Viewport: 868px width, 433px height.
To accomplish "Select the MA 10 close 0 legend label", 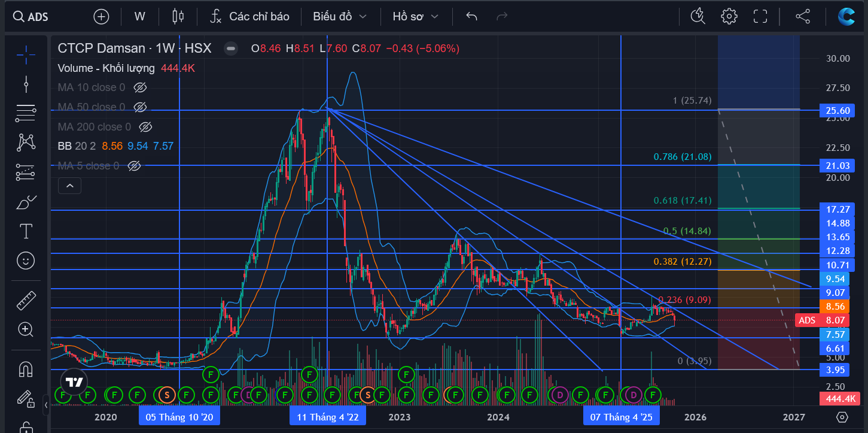I will 92,87.
